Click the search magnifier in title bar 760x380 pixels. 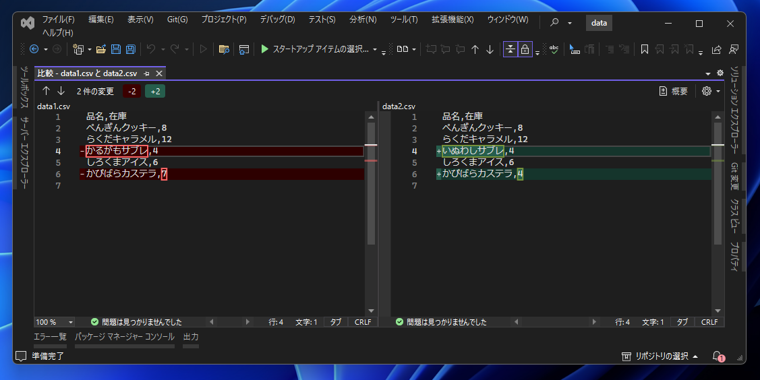point(554,23)
